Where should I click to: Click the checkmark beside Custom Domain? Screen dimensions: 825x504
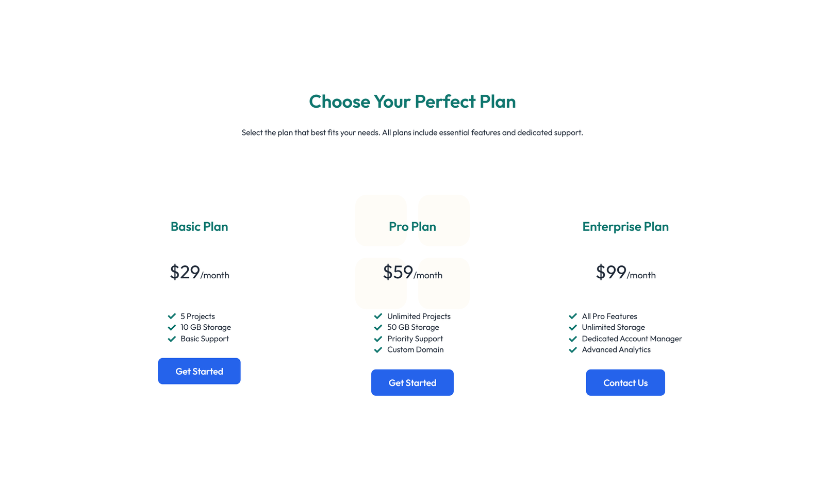[378, 349]
